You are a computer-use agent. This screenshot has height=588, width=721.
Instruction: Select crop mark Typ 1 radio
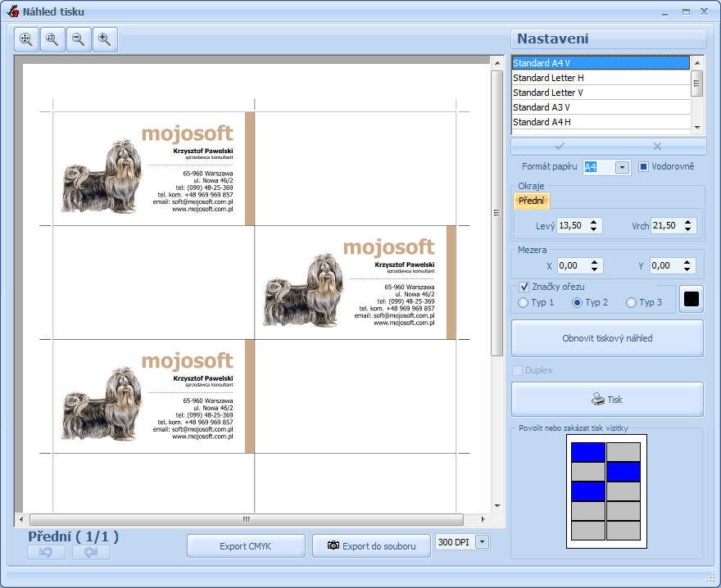click(523, 302)
